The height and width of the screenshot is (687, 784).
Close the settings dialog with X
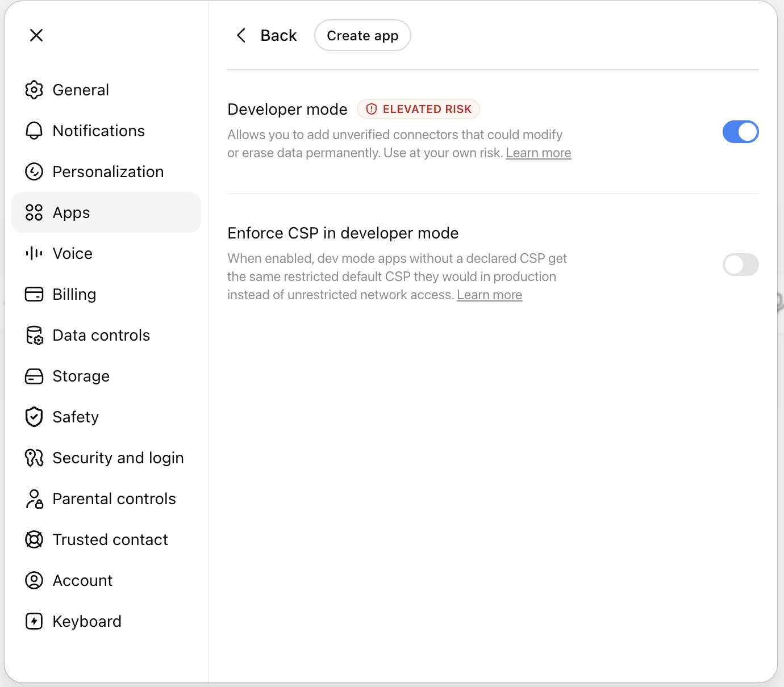36,35
